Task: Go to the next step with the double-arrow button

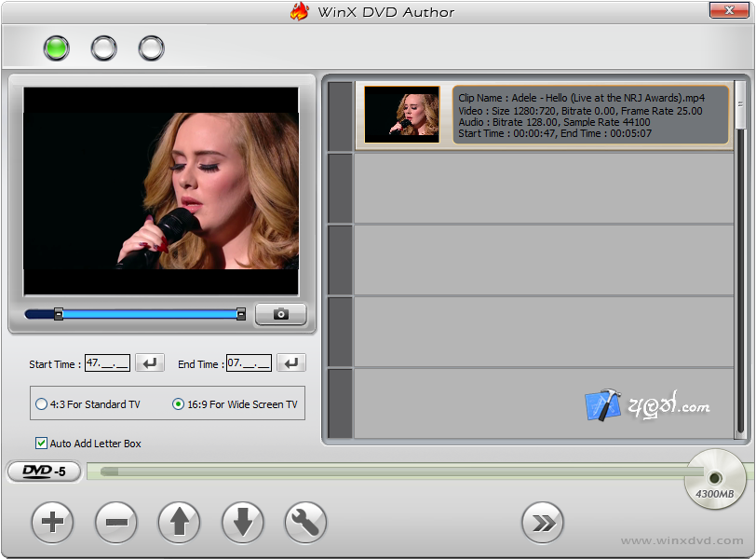Action: pyautogui.click(x=543, y=523)
